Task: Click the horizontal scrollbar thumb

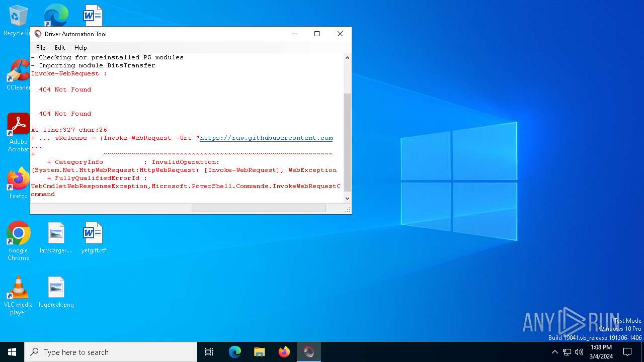Action: point(259,208)
